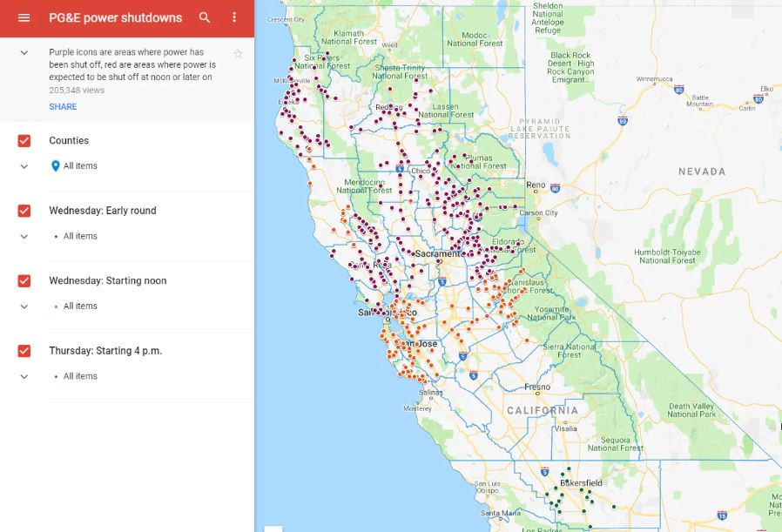The image size is (782, 532).
Task: Click the PG&E power shutdowns title
Action: (x=115, y=17)
